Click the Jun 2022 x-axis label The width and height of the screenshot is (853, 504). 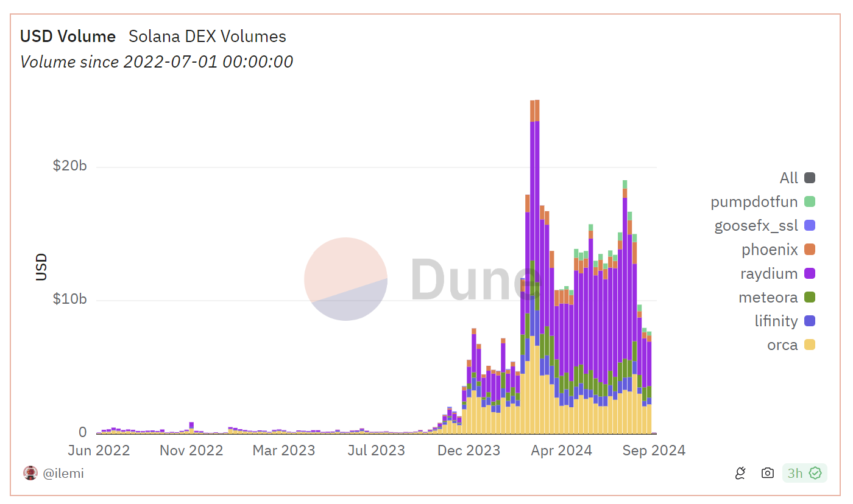[99, 450]
